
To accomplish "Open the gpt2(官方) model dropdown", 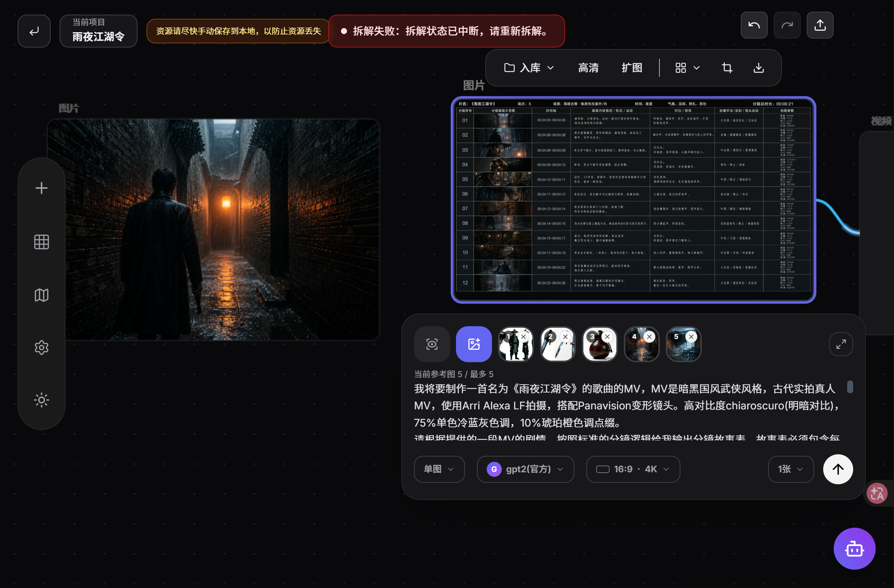I will 526,469.
